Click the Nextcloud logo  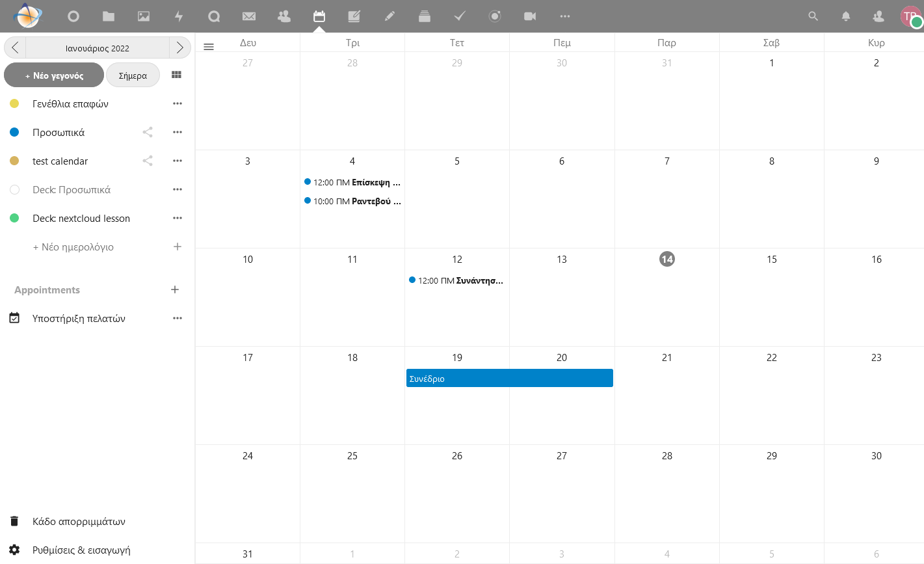(28, 16)
